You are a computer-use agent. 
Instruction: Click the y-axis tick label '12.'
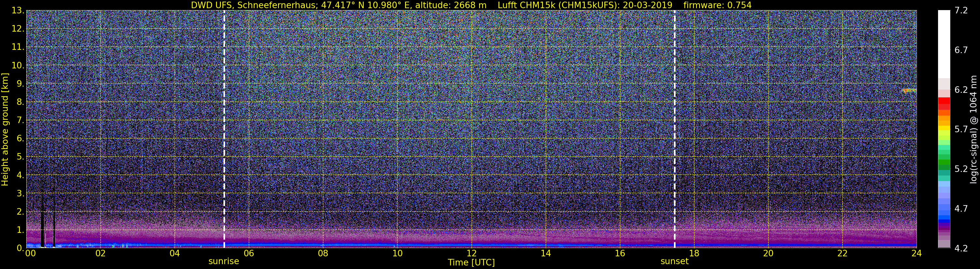(x=18, y=29)
